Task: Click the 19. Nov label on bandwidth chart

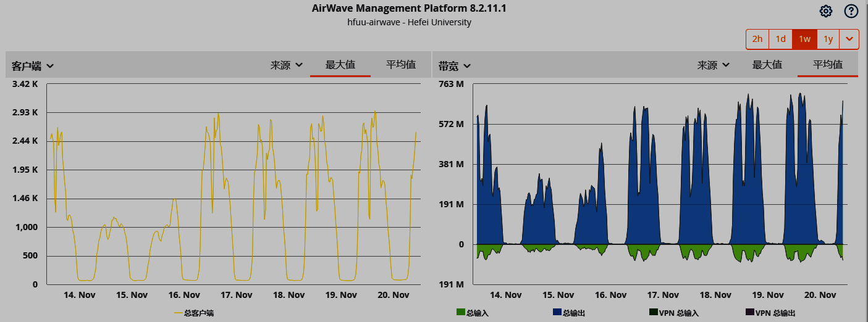Action: pos(768,295)
